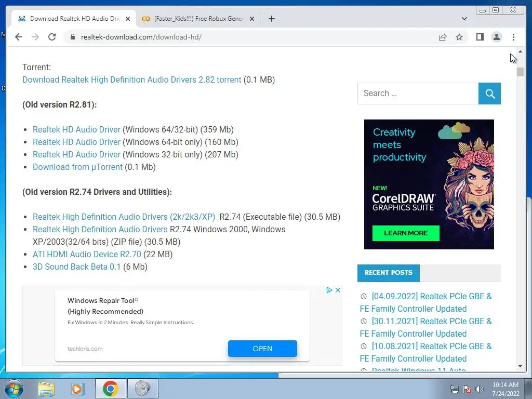The width and height of the screenshot is (532, 399).
Task: Open the Realtek 2.82 torrent download link
Action: (131, 79)
